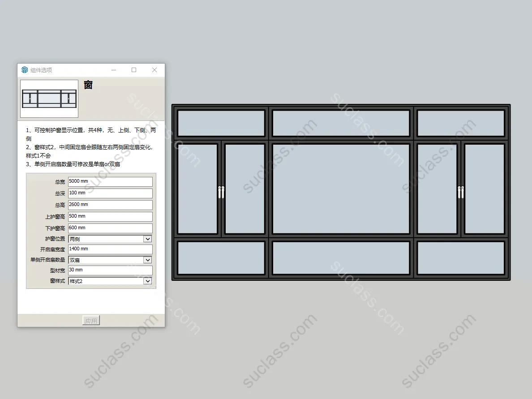Click the SketchUp icon in dialog title bar
The height and width of the screenshot is (399, 532).
pyautogui.click(x=25, y=70)
